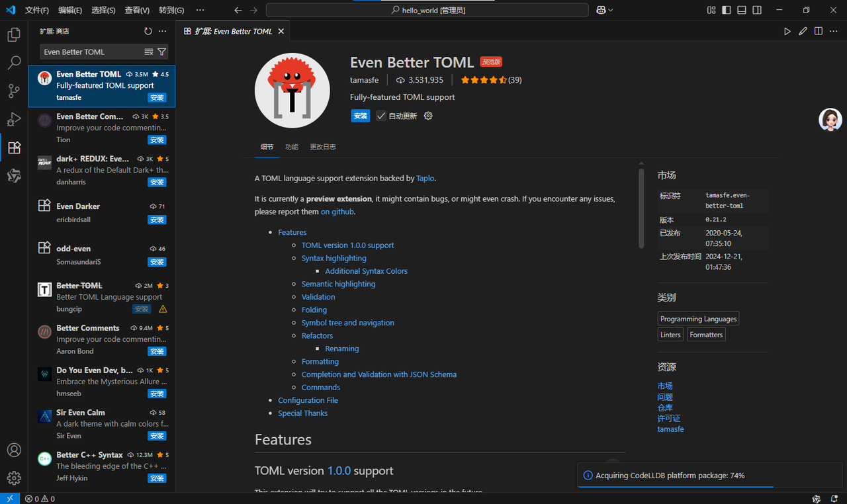
Task: Open editor toolbar more actions ellipsis
Action: click(x=834, y=31)
